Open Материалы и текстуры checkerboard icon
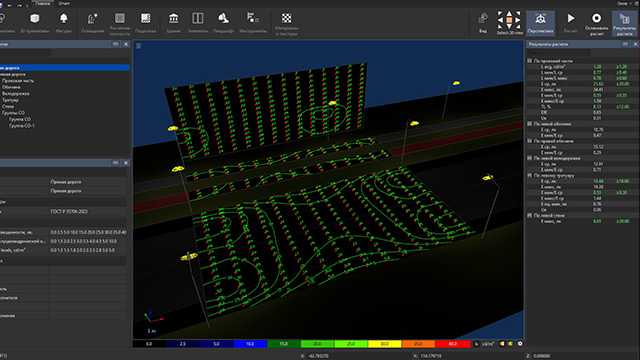 tap(287, 24)
